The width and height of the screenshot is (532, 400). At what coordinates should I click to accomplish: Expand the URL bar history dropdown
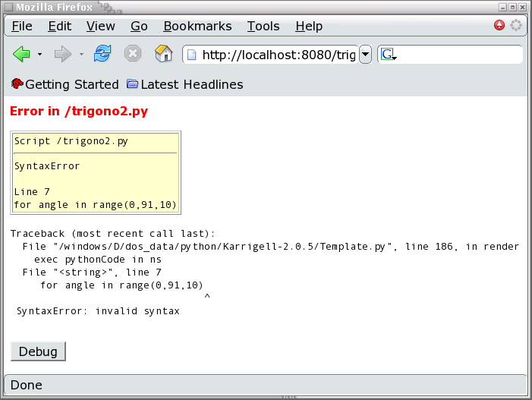pyautogui.click(x=365, y=55)
